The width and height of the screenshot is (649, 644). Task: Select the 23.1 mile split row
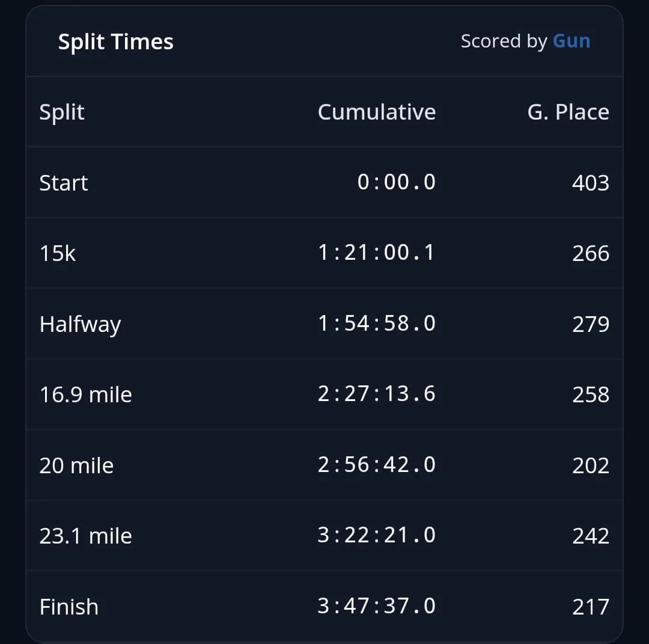(x=324, y=535)
